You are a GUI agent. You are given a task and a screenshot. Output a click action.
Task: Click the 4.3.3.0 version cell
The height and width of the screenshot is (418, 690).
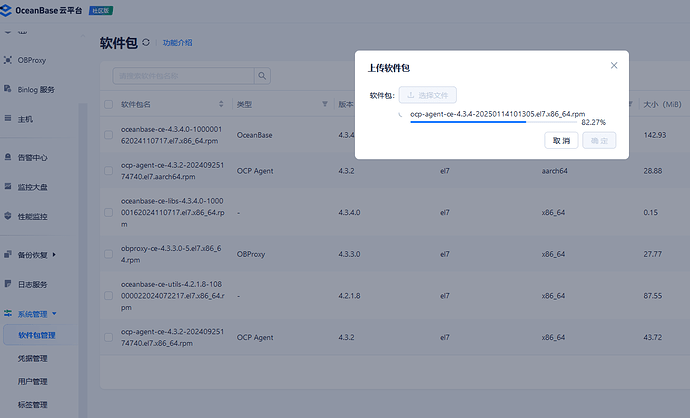coord(349,254)
